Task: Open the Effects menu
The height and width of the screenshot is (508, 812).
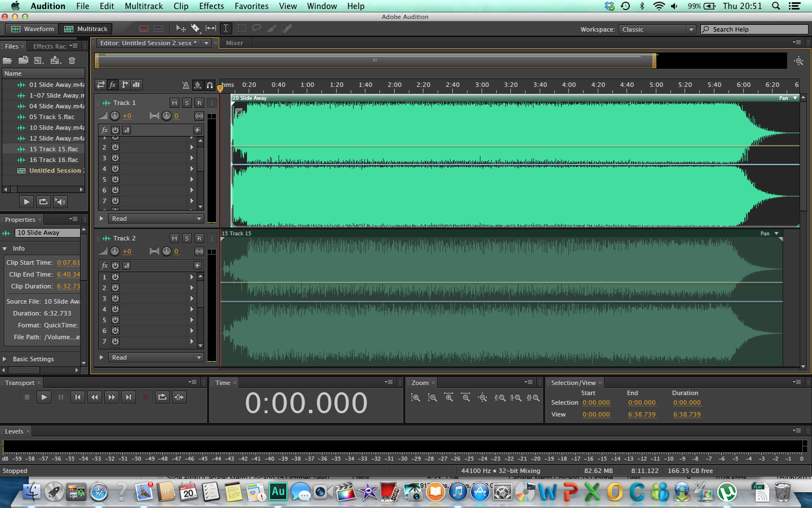Action: 211,6
